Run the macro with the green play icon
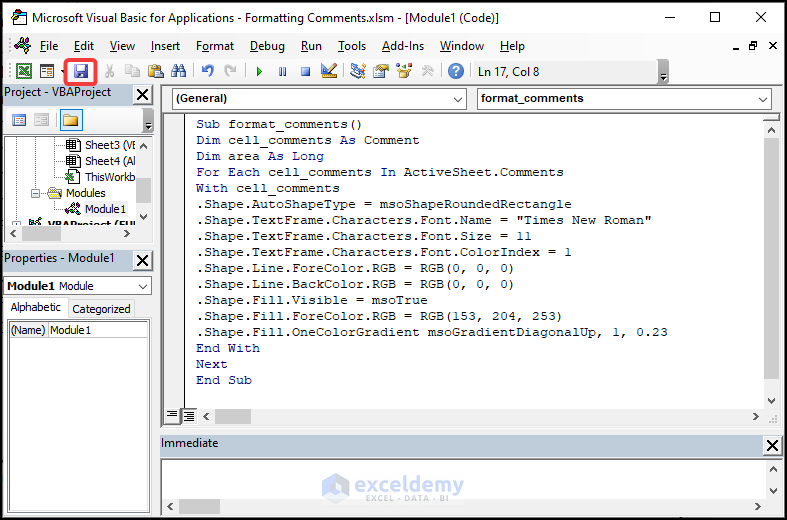The image size is (787, 520). pos(259,72)
